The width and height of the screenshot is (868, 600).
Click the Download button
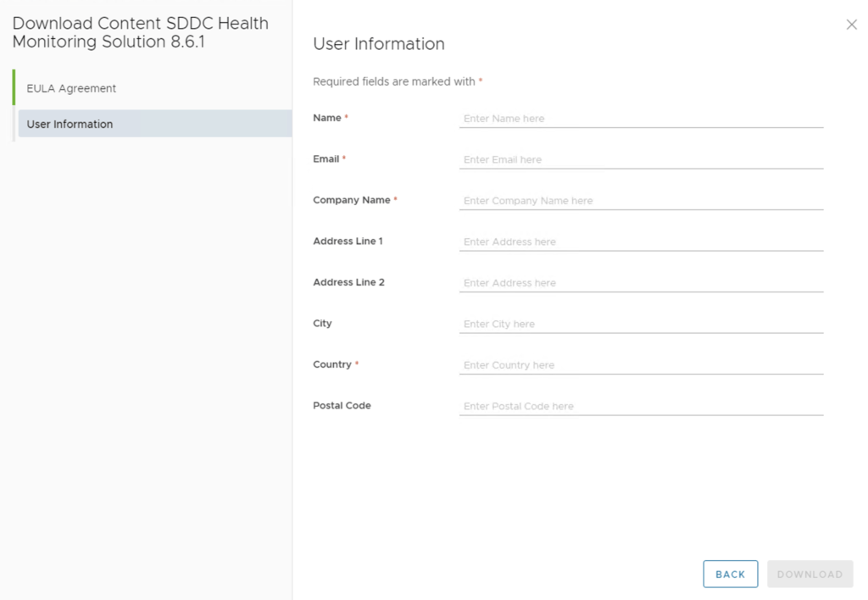click(810, 574)
